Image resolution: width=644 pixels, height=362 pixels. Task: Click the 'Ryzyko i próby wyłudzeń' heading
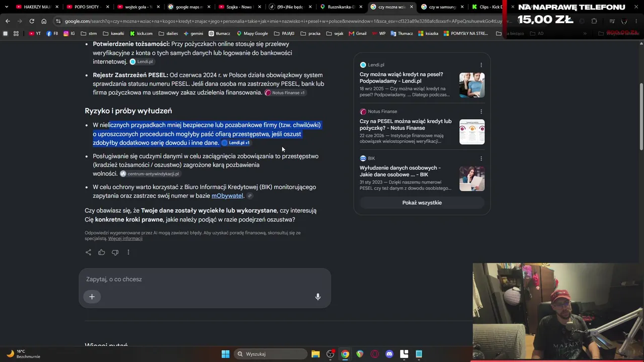128,111
